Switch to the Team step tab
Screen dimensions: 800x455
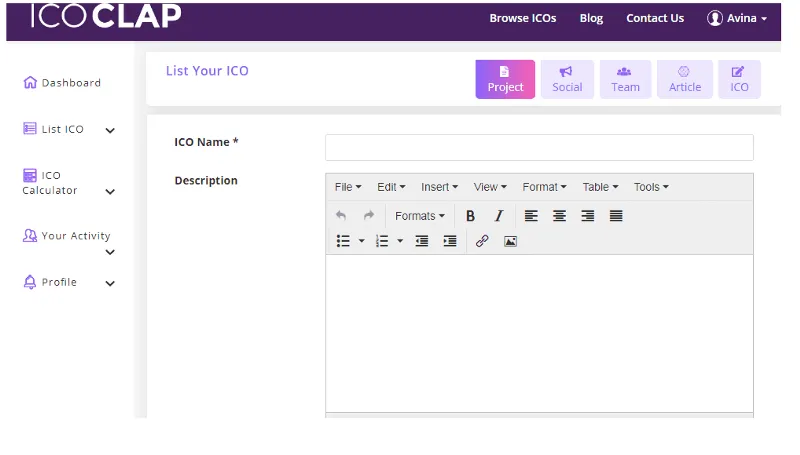(x=625, y=79)
